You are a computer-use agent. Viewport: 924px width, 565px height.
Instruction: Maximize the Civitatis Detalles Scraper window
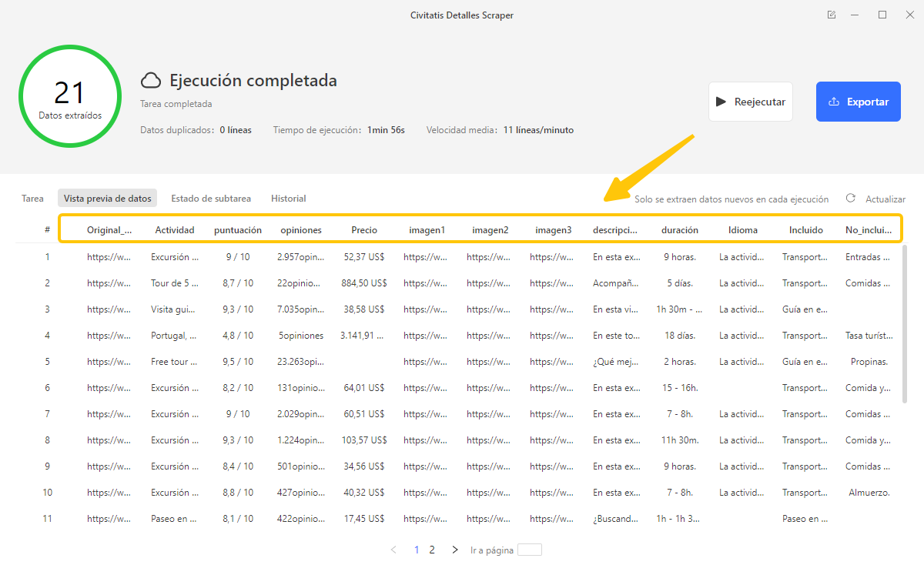pyautogui.click(x=882, y=15)
